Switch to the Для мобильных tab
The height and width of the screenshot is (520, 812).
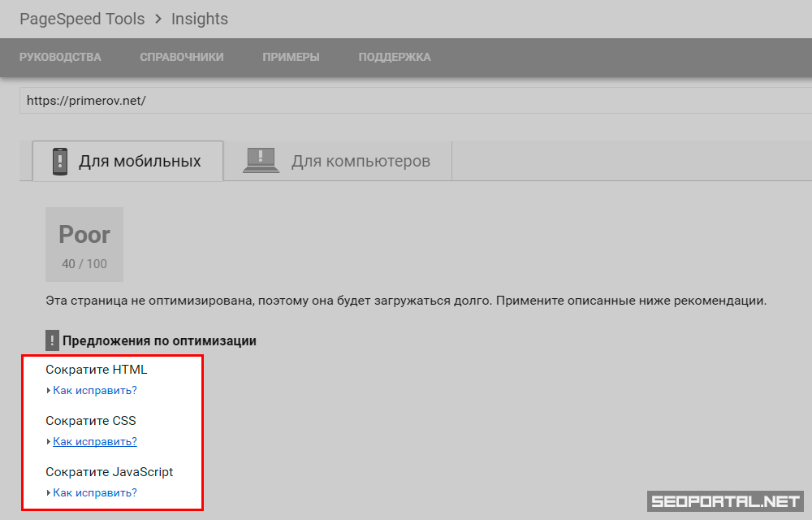pyautogui.click(x=127, y=161)
